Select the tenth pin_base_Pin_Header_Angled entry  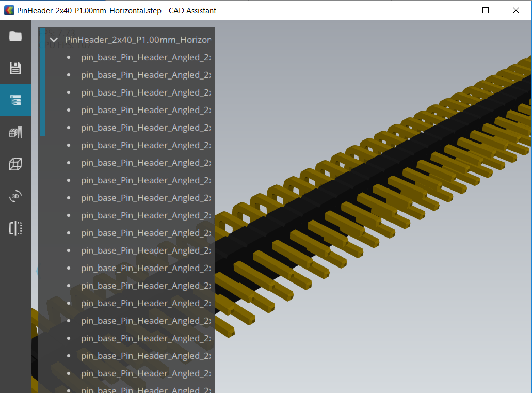coord(146,215)
